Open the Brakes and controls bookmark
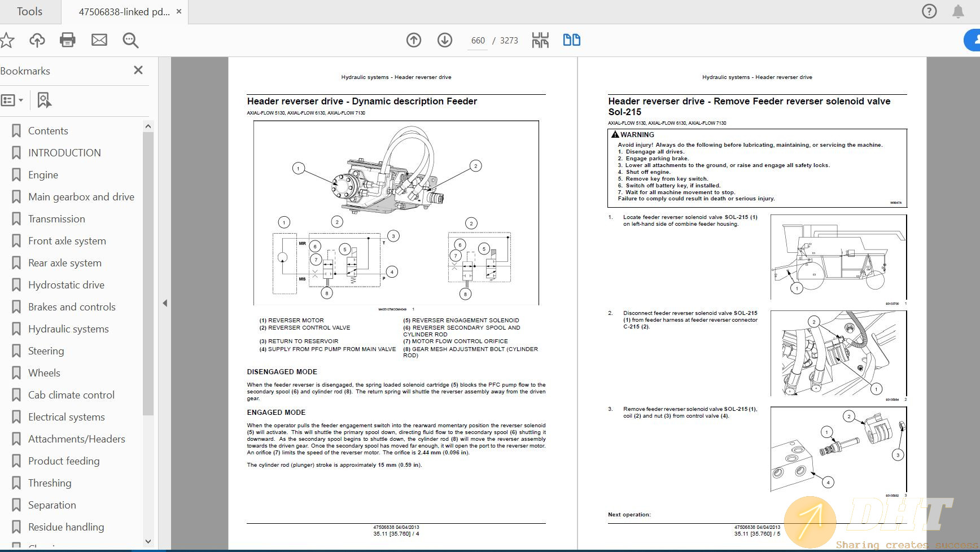 [72, 307]
